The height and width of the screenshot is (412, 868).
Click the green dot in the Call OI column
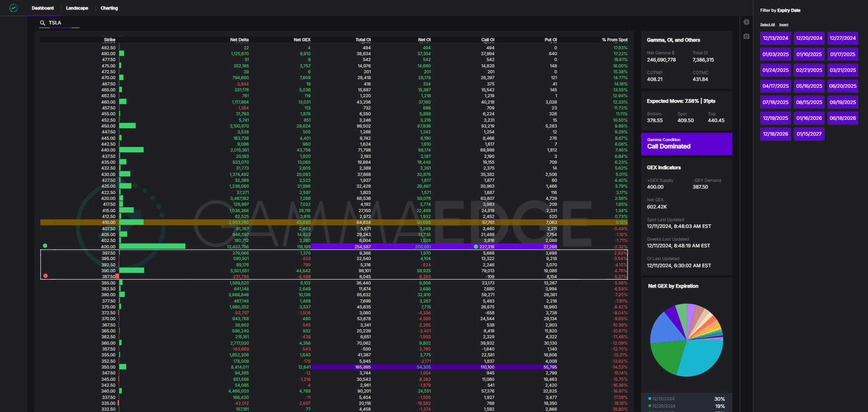476,247
